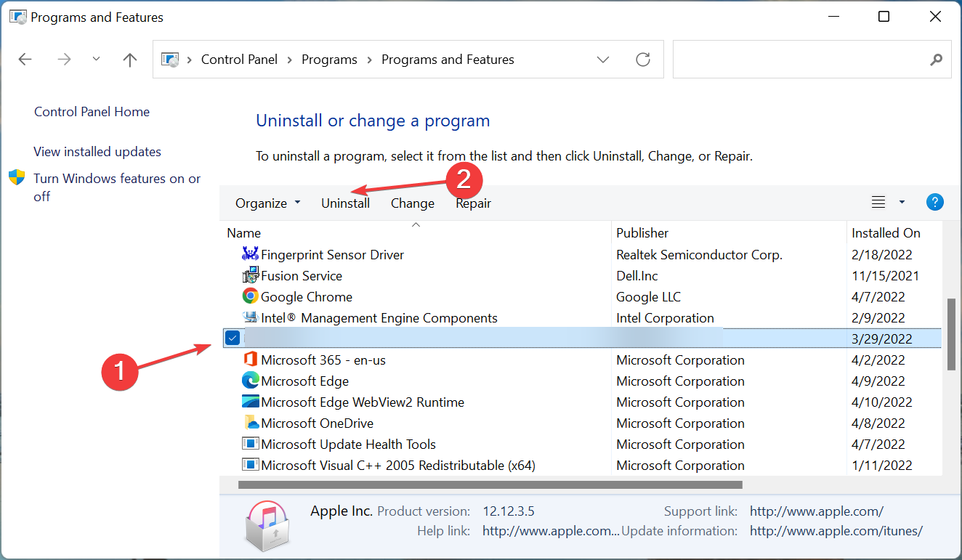Click the Change toolbar button
Image resolution: width=962 pixels, height=560 pixels.
[x=413, y=203]
